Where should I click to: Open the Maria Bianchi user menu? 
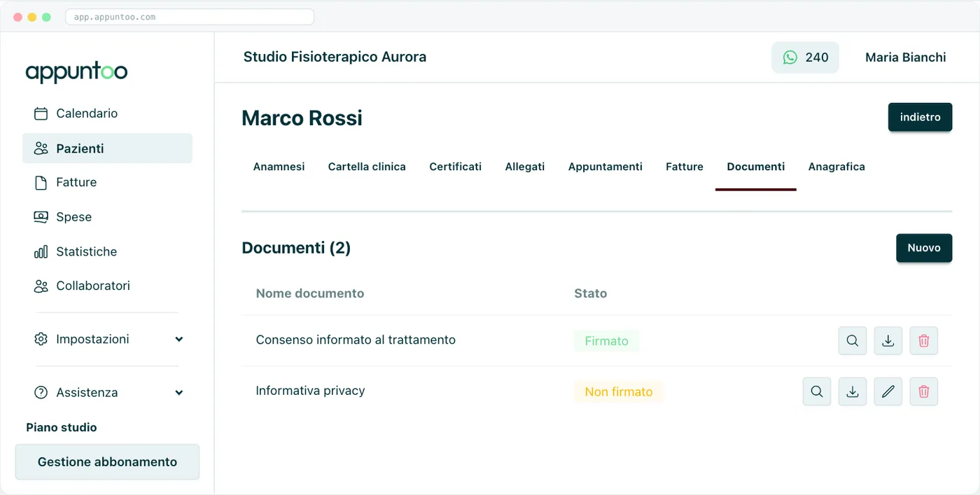pyautogui.click(x=906, y=57)
